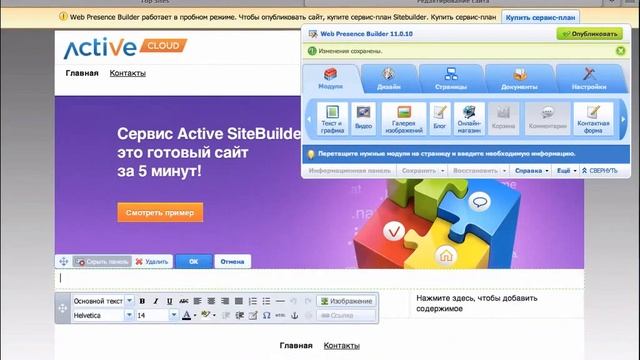Click the move-module cross arrows icon
The image size is (640, 360).
[64, 262]
